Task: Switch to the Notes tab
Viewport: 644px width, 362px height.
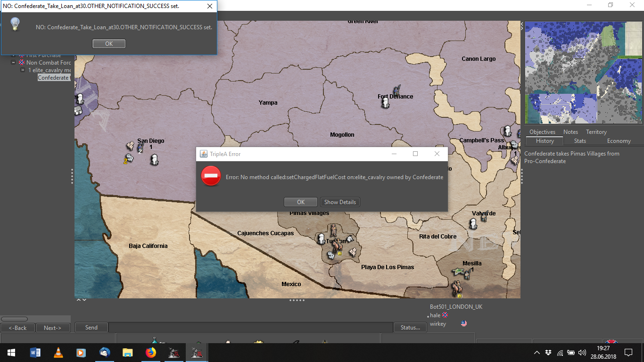Action: click(570, 132)
